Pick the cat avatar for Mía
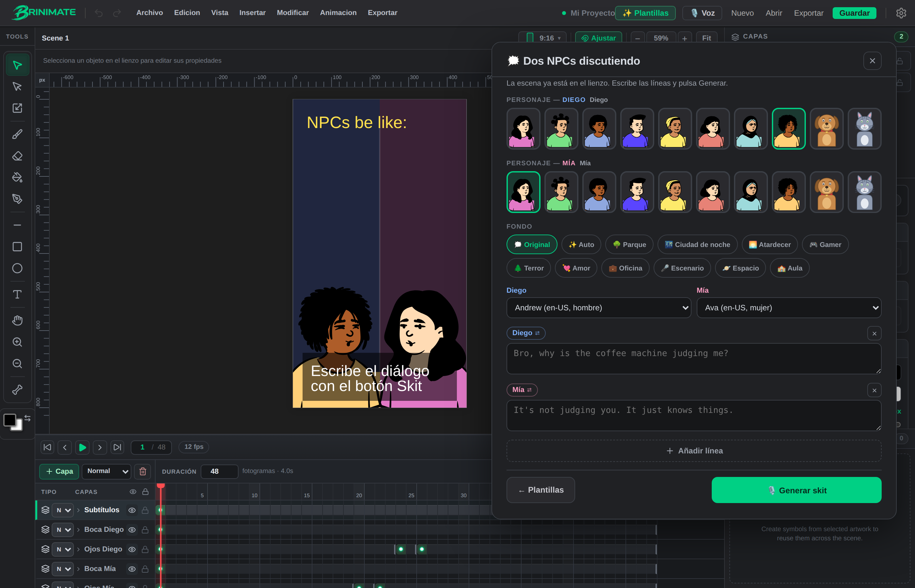 point(865,192)
